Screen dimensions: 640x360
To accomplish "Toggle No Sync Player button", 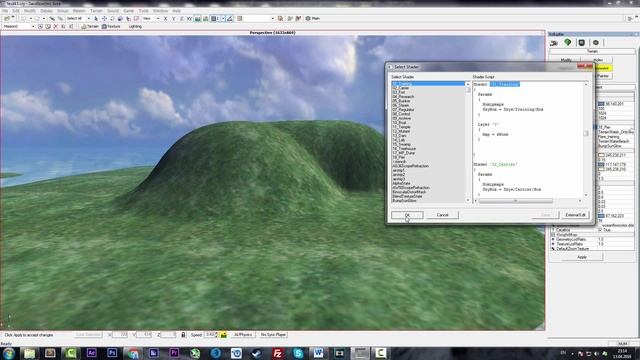I will pyautogui.click(x=273, y=335).
